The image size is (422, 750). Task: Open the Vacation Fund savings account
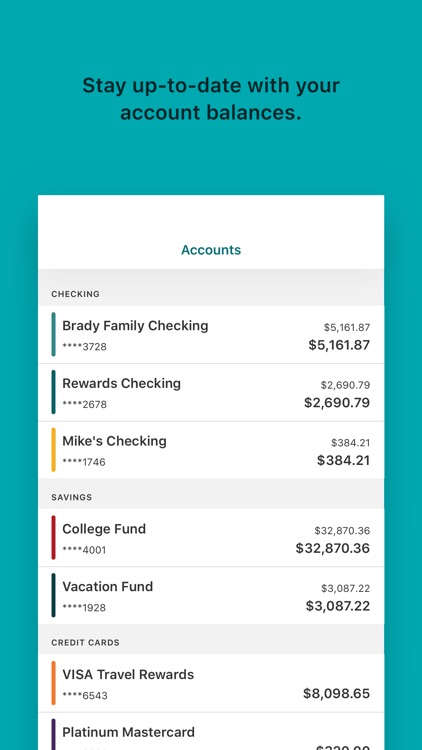211,596
